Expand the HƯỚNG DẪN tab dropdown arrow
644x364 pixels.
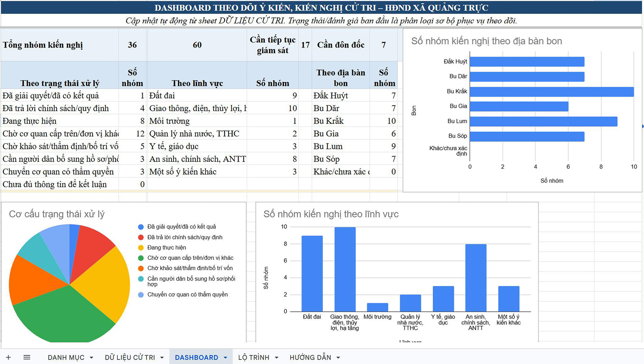point(338,358)
